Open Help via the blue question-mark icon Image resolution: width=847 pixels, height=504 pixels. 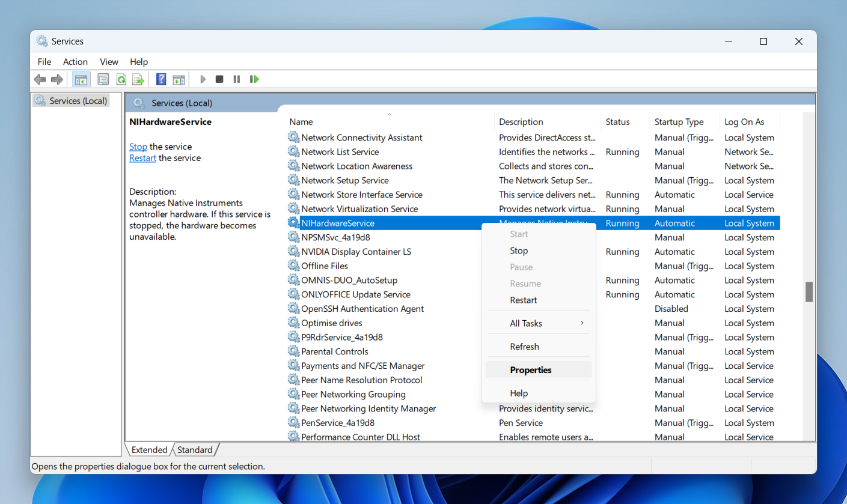point(161,79)
